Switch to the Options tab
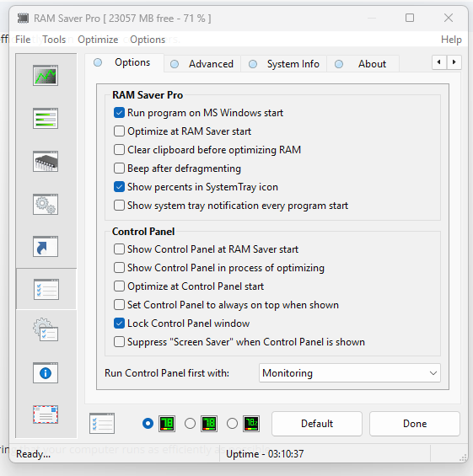The height and width of the screenshot is (476, 473). 124,62
